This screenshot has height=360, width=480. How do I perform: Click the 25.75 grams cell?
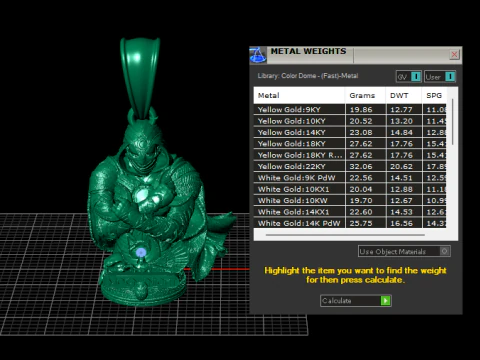[x=366, y=223]
